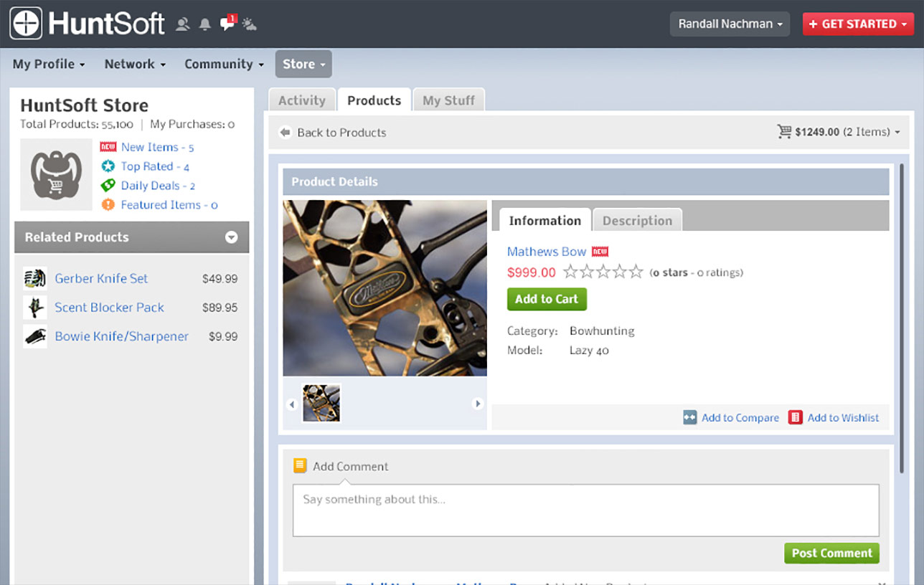
Task: Open the notifications bell icon
Action: pyautogui.click(x=205, y=24)
